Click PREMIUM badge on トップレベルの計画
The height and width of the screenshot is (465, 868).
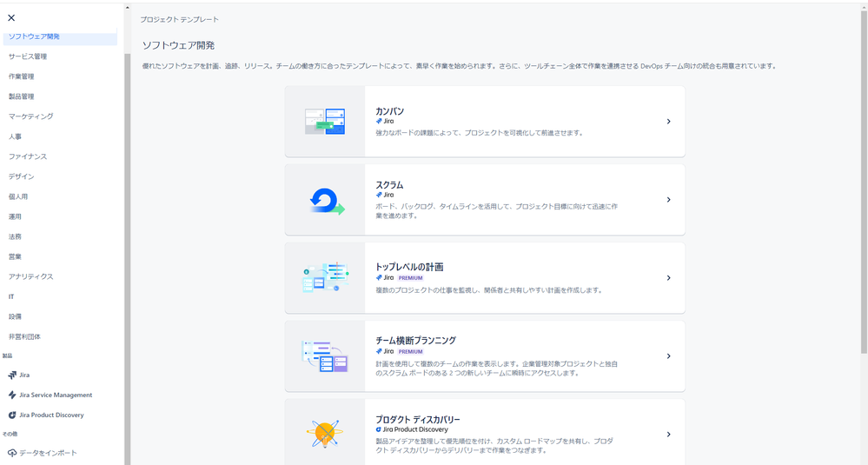coord(410,278)
